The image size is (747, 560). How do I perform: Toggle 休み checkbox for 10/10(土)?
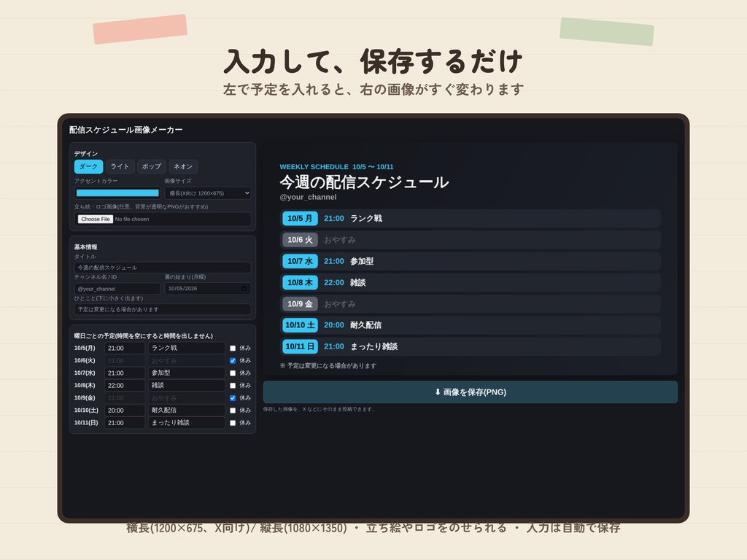pyautogui.click(x=233, y=410)
